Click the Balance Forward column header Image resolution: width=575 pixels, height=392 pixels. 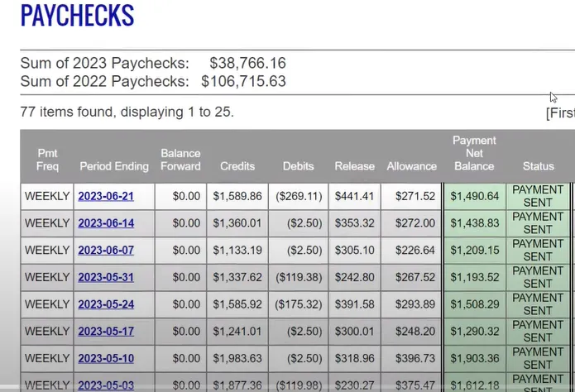point(180,160)
